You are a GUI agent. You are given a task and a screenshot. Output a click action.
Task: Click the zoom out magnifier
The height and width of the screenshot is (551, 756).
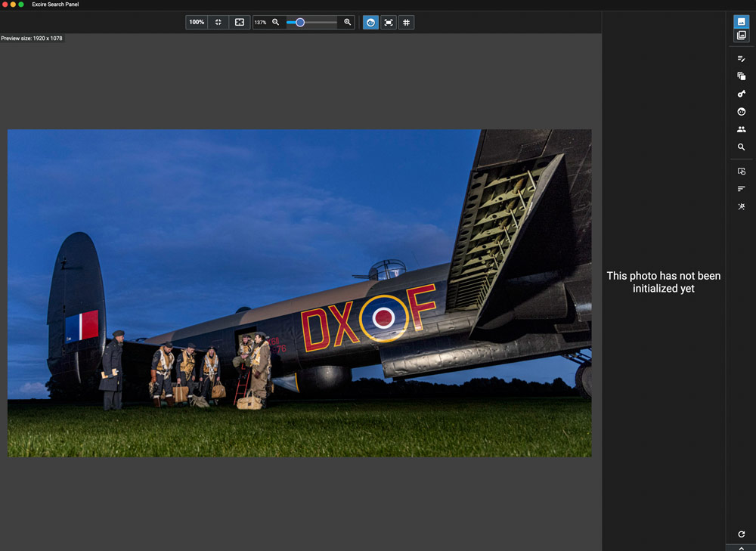point(276,22)
